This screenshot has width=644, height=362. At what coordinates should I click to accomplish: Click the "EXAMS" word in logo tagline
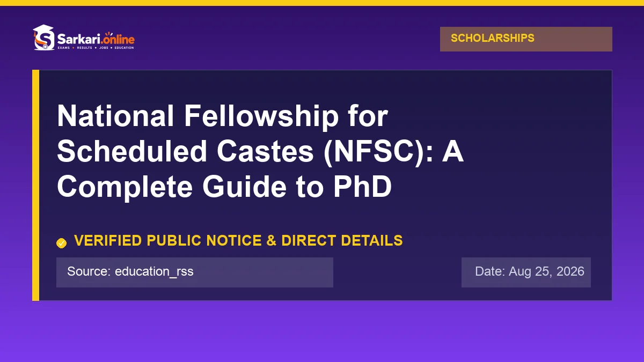coord(64,48)
